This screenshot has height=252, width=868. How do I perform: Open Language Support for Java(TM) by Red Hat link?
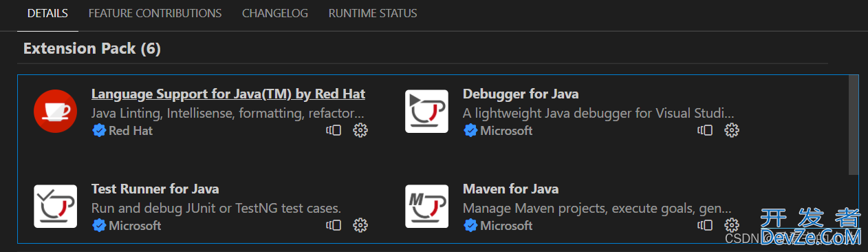click(228, 94)
